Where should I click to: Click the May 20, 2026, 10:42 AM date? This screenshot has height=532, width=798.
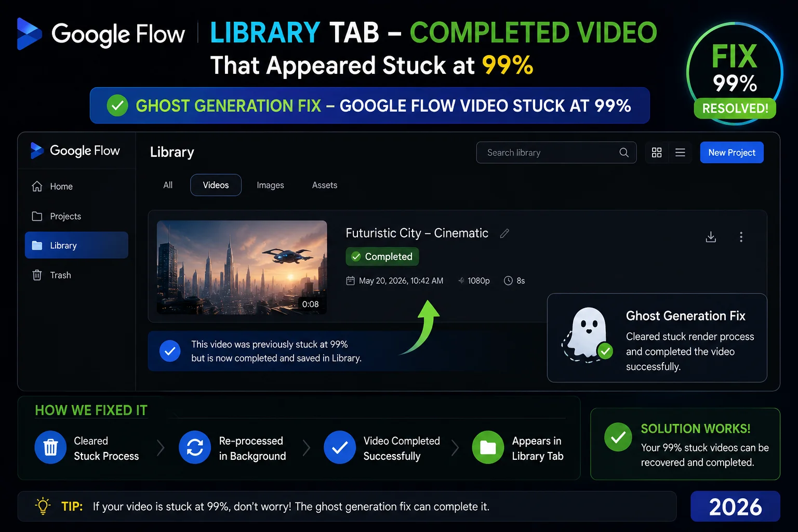coord(401,281)
